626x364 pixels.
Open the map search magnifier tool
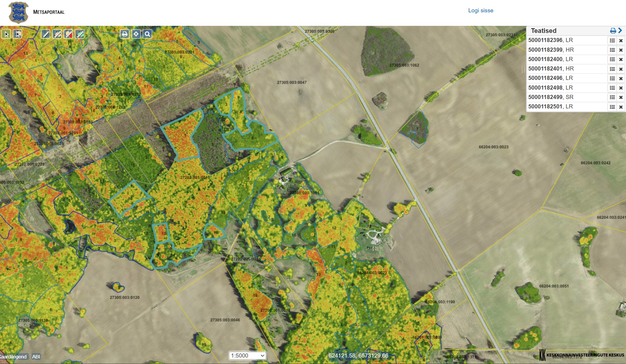tap(148, 34)
